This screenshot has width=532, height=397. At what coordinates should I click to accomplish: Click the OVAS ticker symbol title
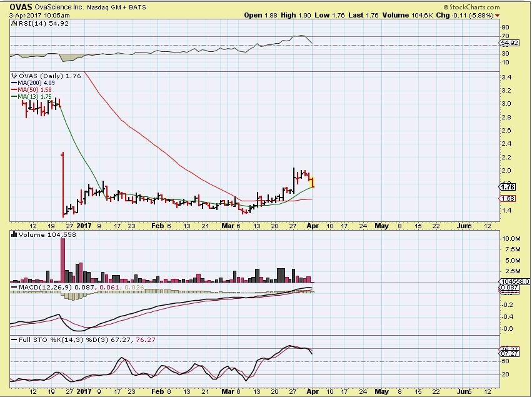[x=17, y=6]
